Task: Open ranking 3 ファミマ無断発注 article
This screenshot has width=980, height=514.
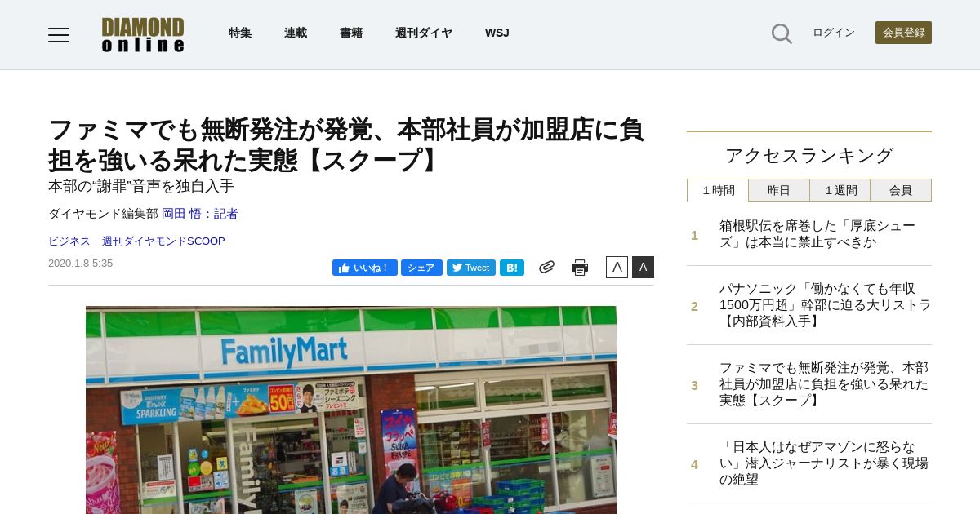Action: click(x=824, y=384)
